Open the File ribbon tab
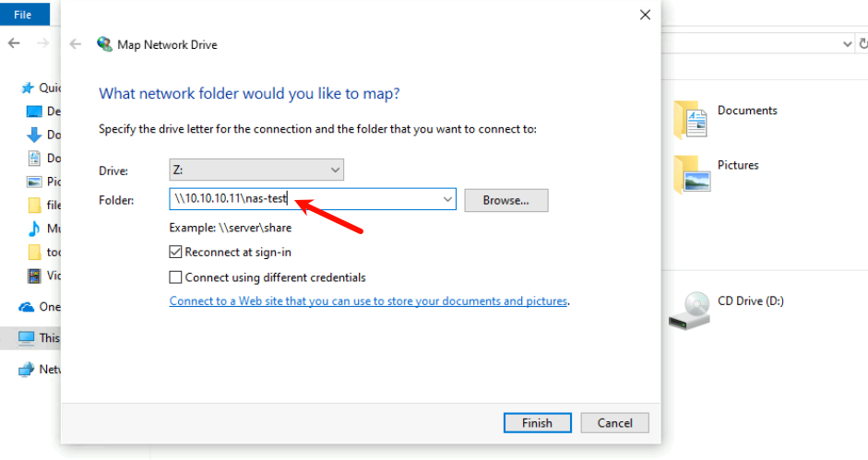Viewport: 868px width, 460px height. point(23,15)
